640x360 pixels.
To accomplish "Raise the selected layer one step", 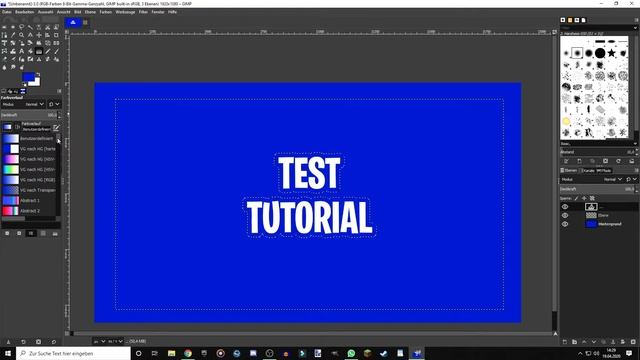I will [584, 342].
